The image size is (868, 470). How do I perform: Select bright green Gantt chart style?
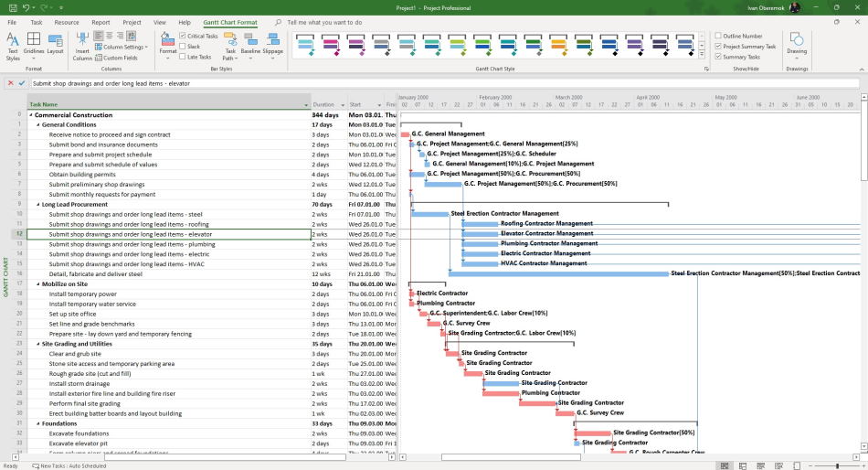coord(482,46)
